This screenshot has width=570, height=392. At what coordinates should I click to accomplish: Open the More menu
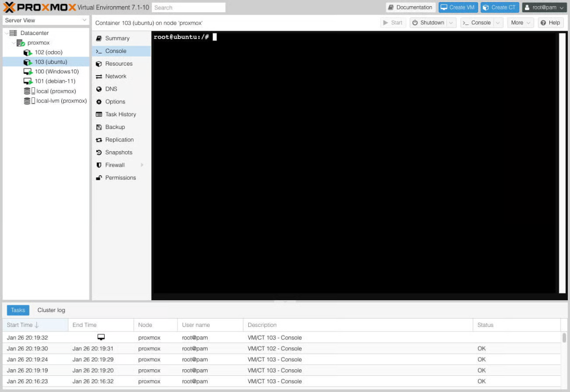coord(520,22)
